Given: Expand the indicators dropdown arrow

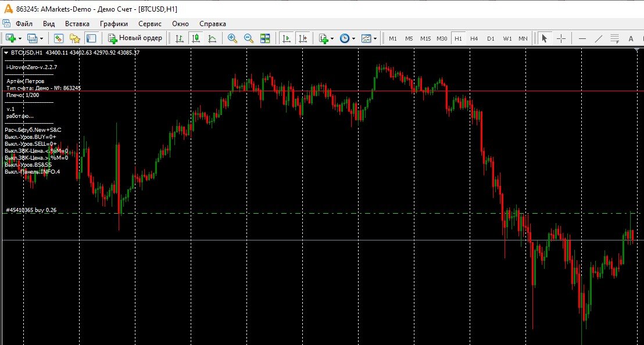Looking at the screenshot, I should pyautogui.click(x=332, y=38).
